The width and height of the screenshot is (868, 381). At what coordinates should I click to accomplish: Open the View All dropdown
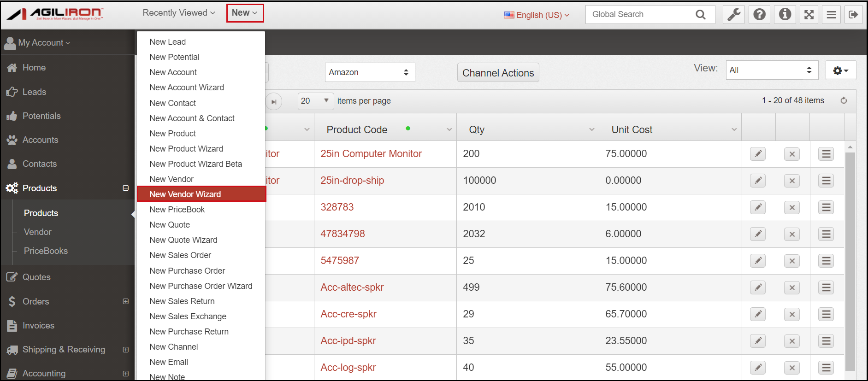point(772,70)
